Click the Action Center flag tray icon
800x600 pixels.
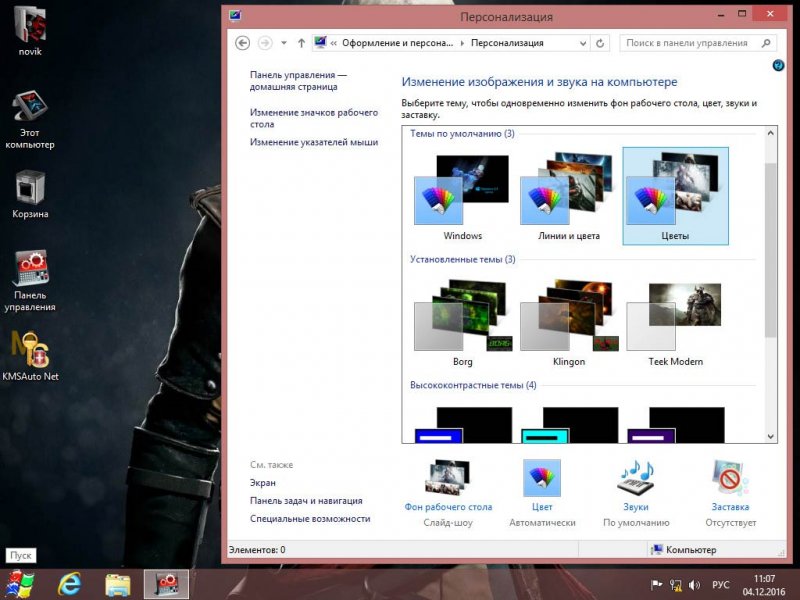[x=656, y=585]
